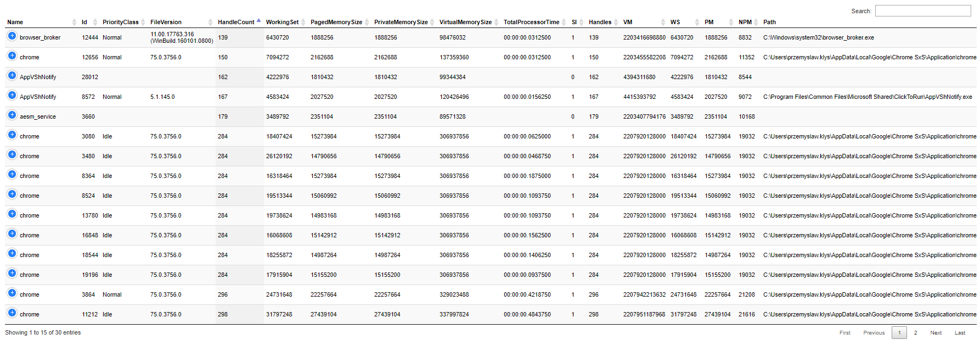
Task: Sort the table by Name column
Action: (x=15, y=23)
